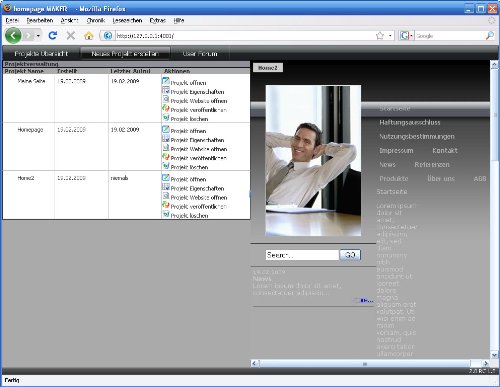Open Neues Projekt erstellen tab
The image size is (500, 387).
125,54
